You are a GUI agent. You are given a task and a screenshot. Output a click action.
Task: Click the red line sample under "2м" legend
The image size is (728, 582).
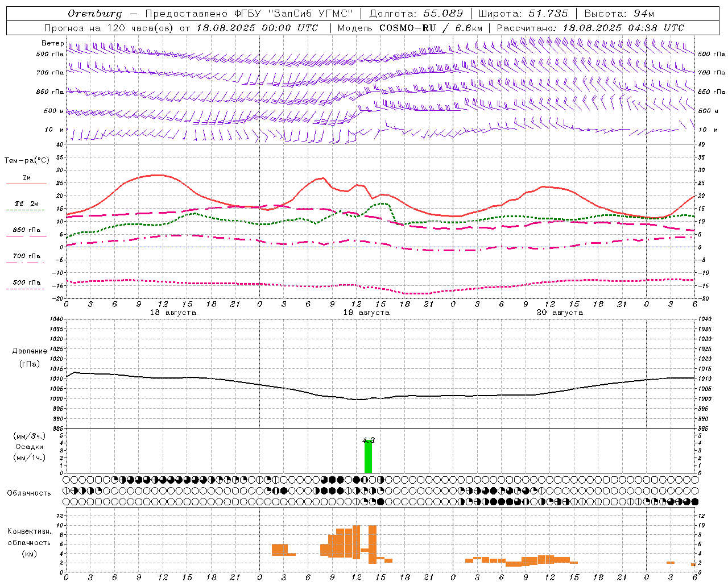click(x=26, y=184)
